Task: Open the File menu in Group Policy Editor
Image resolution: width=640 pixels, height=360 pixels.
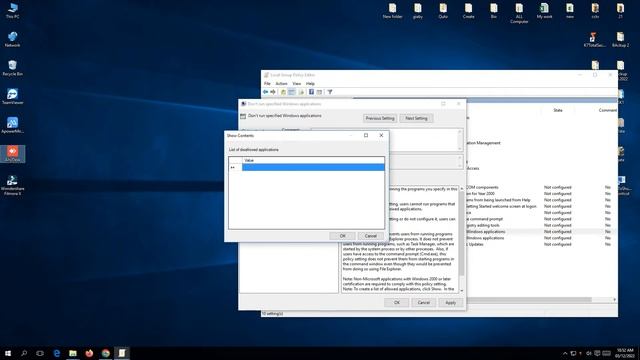Action: pos(267,84)
